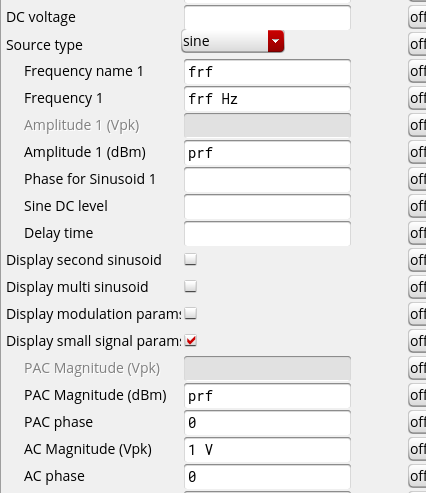Viewport: 426px width, 493px height.
Task: Click the Delay time input field
Action: point(267,234)
